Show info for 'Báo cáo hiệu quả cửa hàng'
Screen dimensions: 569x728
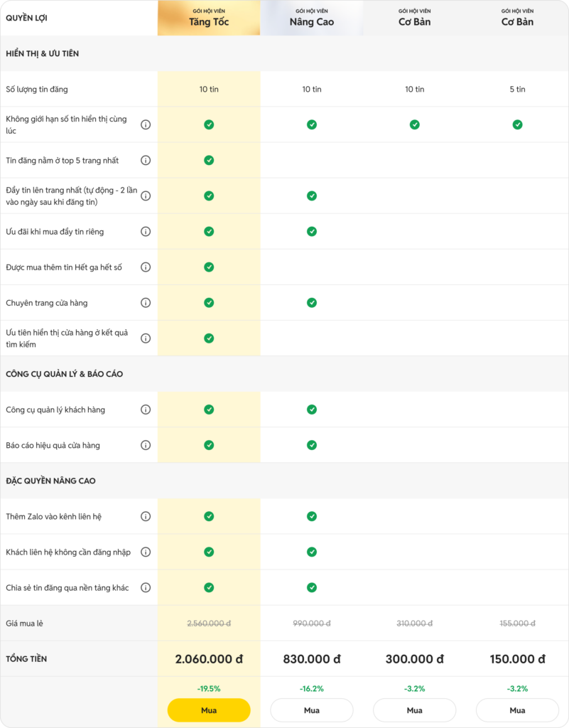pyautogui.click(x=146, y=445)
